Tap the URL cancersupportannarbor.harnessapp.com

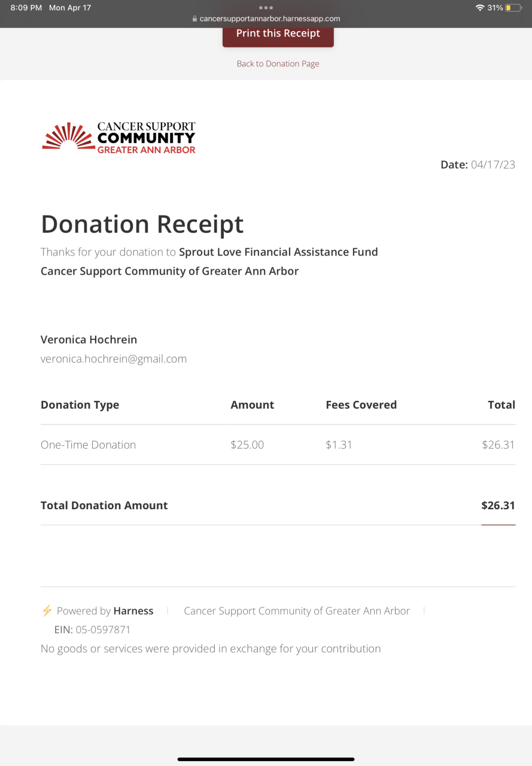pos(270,19)
